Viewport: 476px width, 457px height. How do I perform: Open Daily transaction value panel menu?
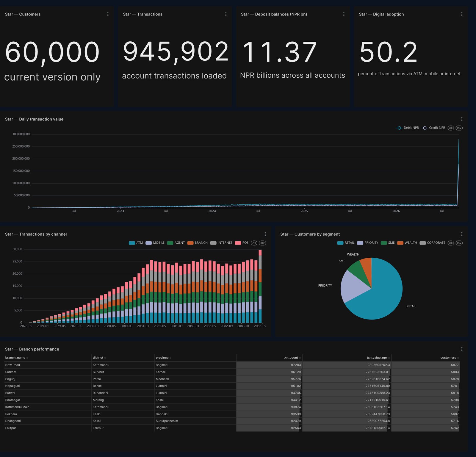(462, 119)
